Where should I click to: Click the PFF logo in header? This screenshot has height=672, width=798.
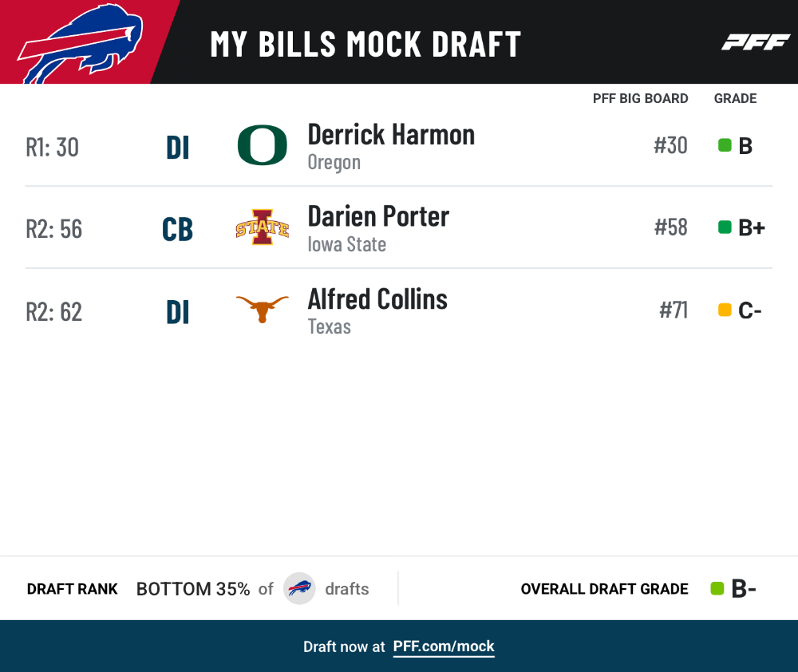coord(756,42)
